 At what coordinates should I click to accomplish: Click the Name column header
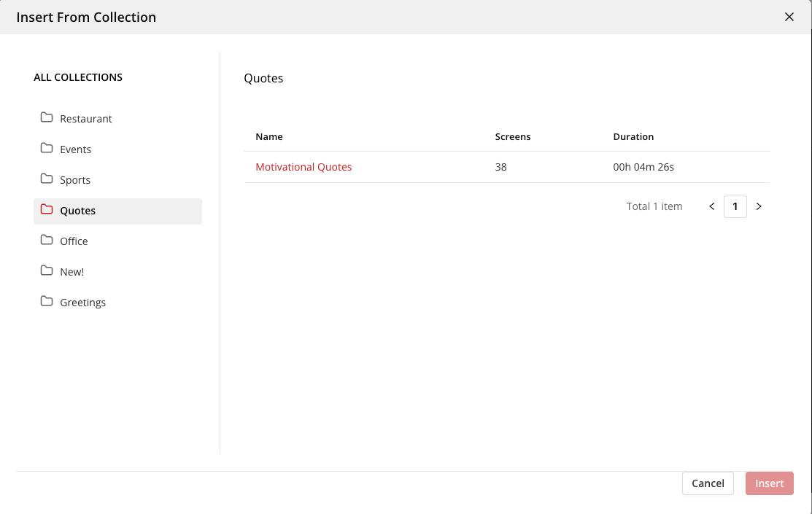pos(269,136)
